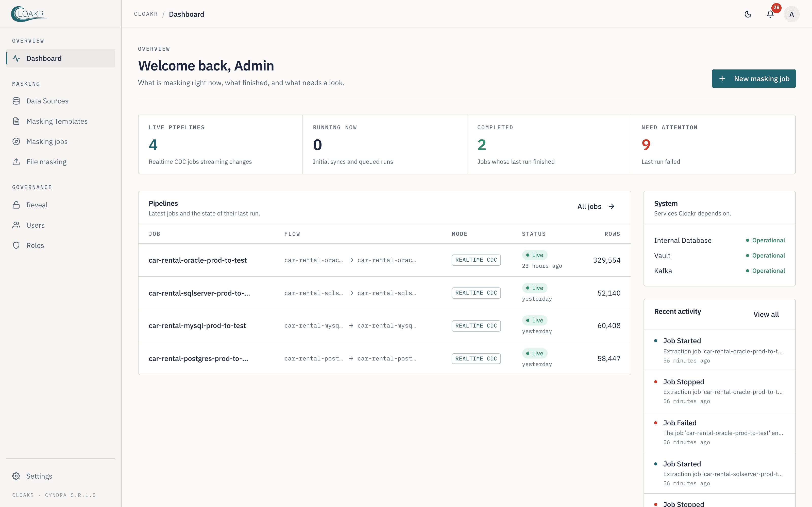
Task: Create a New masking job
Action: tap(754, 79)
